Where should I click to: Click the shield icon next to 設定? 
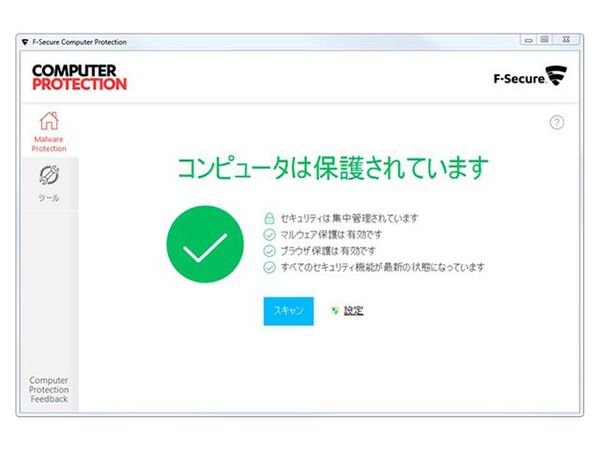(335, 311)
